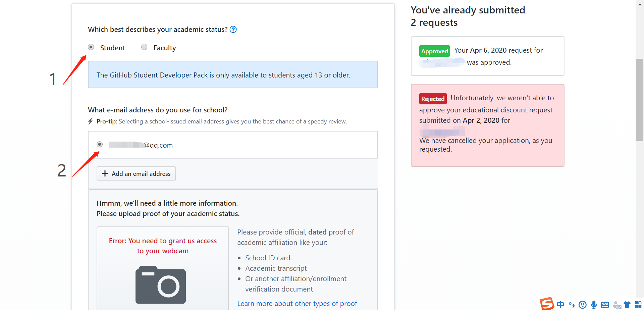Open the Sogou emoji smiley icon
The width and height of the screenshot is (644, 310).
[x=583, y=305]
